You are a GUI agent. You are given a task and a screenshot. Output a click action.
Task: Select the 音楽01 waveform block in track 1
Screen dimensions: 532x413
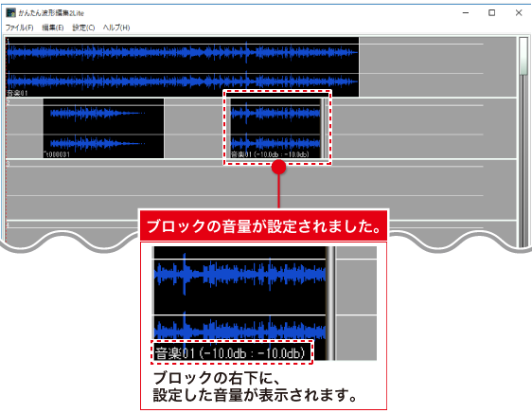pos(183,67)
